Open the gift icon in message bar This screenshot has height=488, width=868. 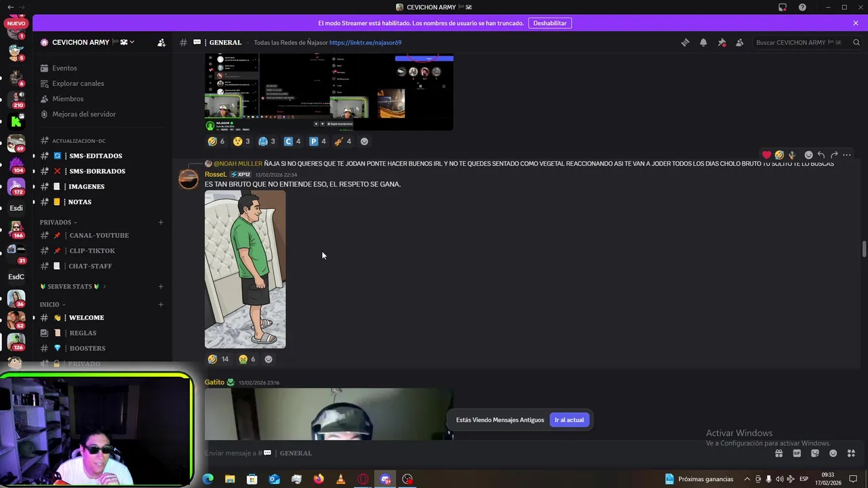click(x=778, y=453)
